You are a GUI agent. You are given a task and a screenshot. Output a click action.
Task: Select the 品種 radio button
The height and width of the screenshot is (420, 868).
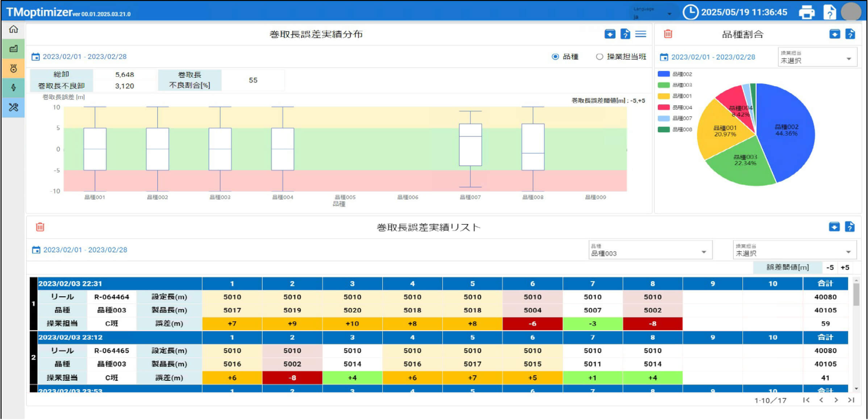pyautogui.click(x=555, y=56)
